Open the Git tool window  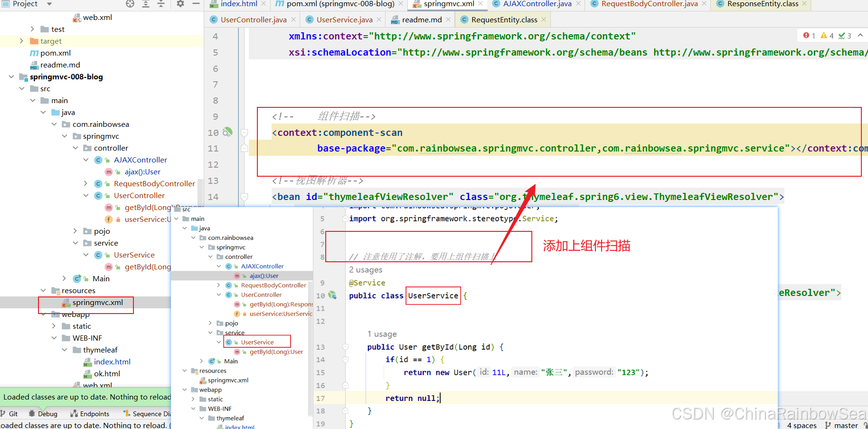(x=9, y=414)
